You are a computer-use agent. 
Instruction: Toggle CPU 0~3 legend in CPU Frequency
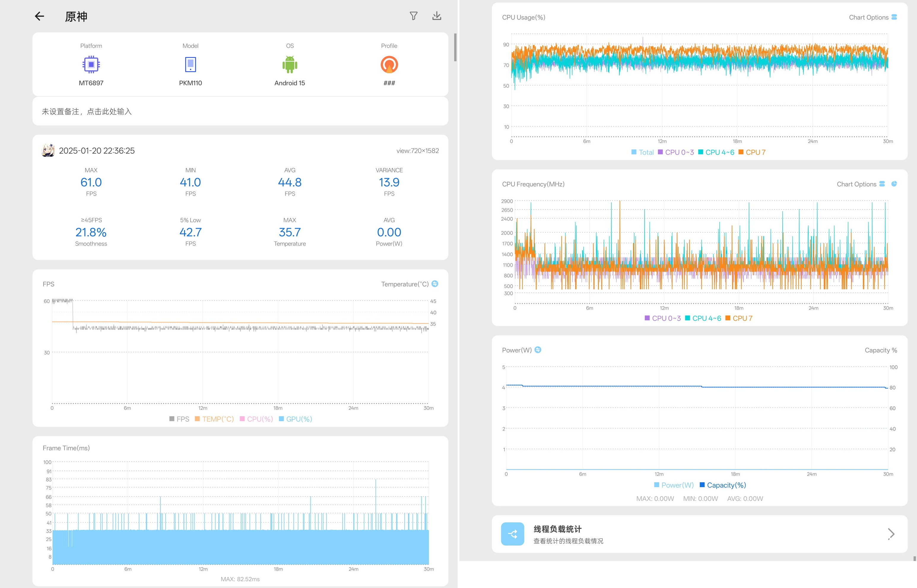pyautogui.click(x=663, y=318)
